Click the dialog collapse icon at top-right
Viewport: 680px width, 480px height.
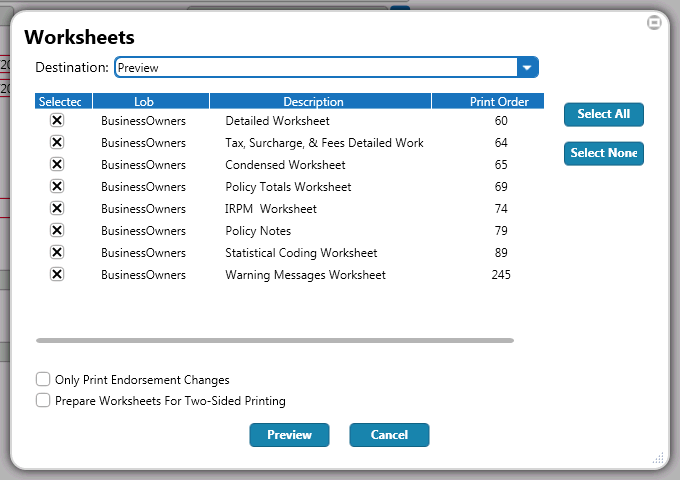654,22
